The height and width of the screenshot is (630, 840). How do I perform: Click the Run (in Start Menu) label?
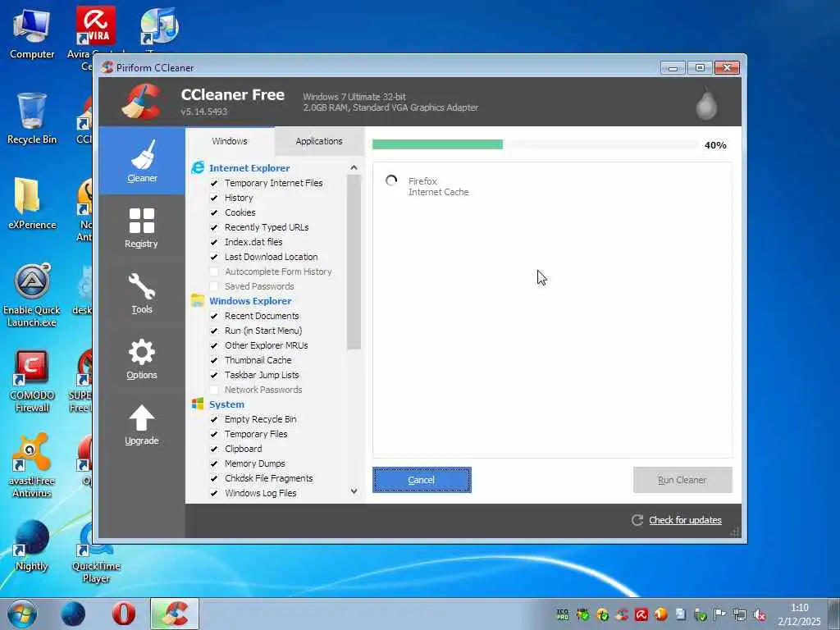[263, 331]
